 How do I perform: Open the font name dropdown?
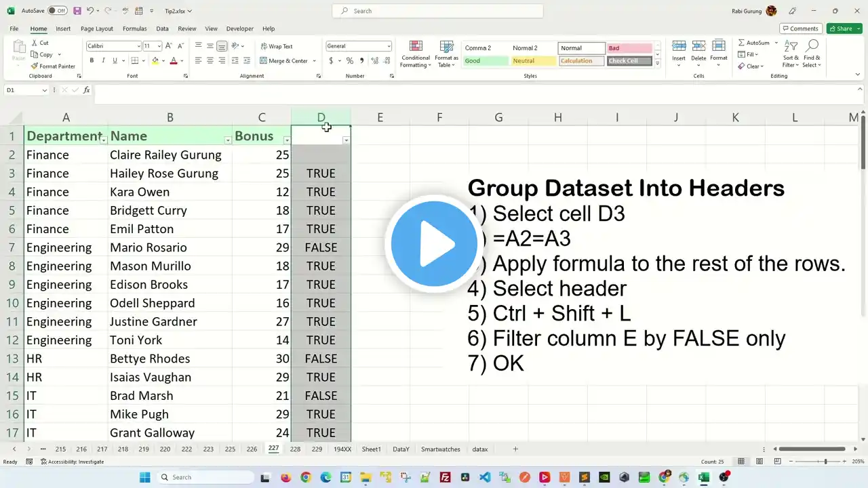click(138, 46)
